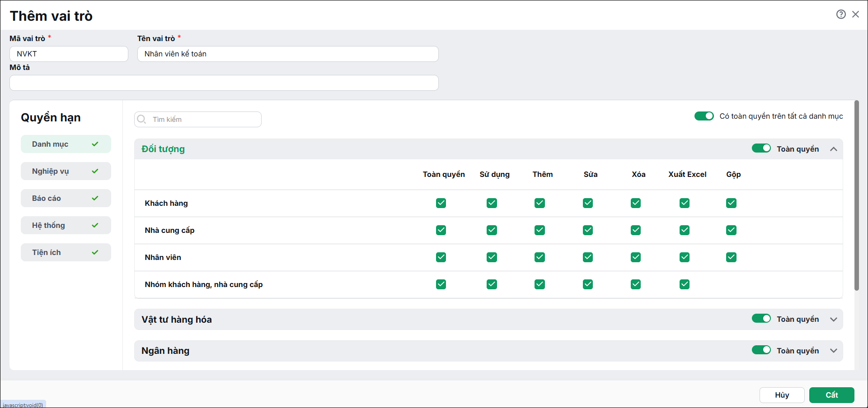Viewport: 868px width, 408px height.
Task: Uncheck Gộp for Nhà cung cấp
Action: [731, 230]
